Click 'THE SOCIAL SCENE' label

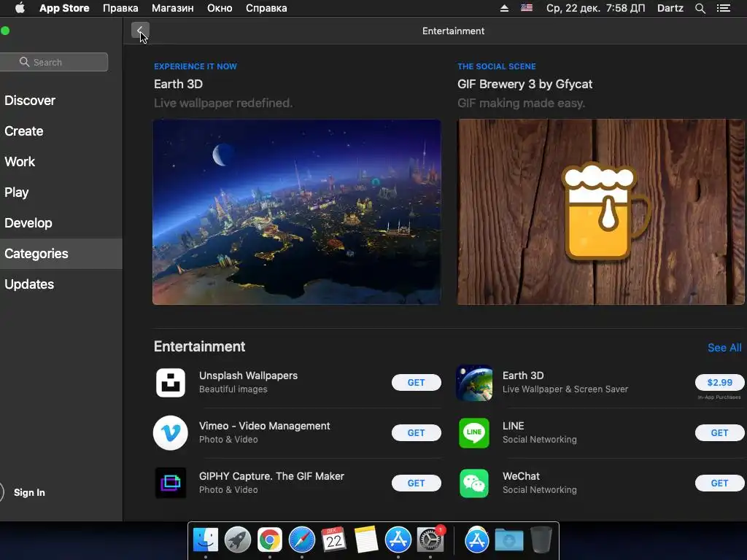click(x=496, y=66)
